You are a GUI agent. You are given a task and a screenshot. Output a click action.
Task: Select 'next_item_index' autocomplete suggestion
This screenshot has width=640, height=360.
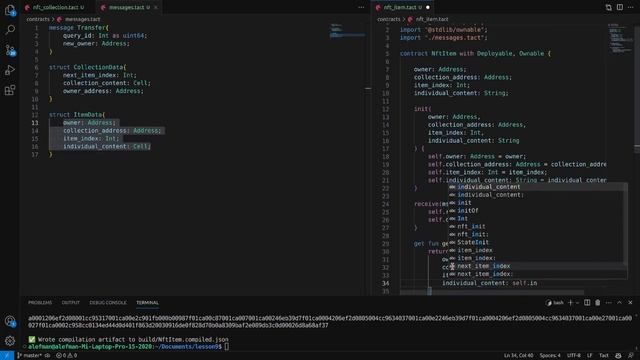(538, 266)
